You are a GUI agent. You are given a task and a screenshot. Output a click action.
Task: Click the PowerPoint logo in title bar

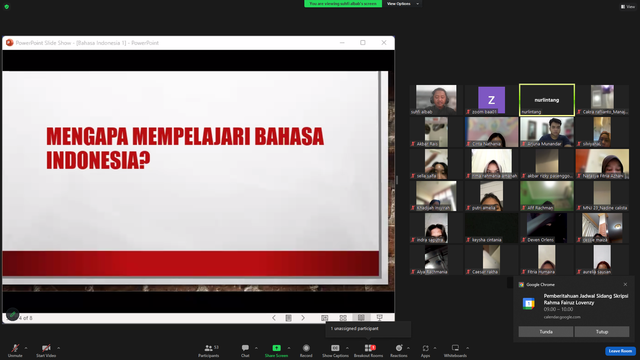pos(9,42)
